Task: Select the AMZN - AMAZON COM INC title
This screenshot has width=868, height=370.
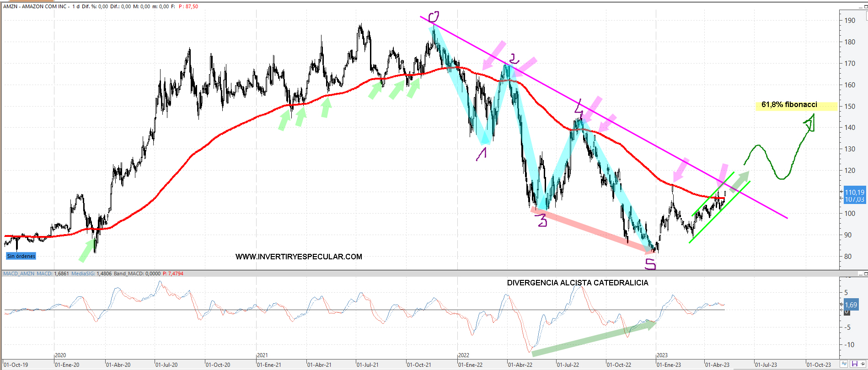Action: (35, 6)
